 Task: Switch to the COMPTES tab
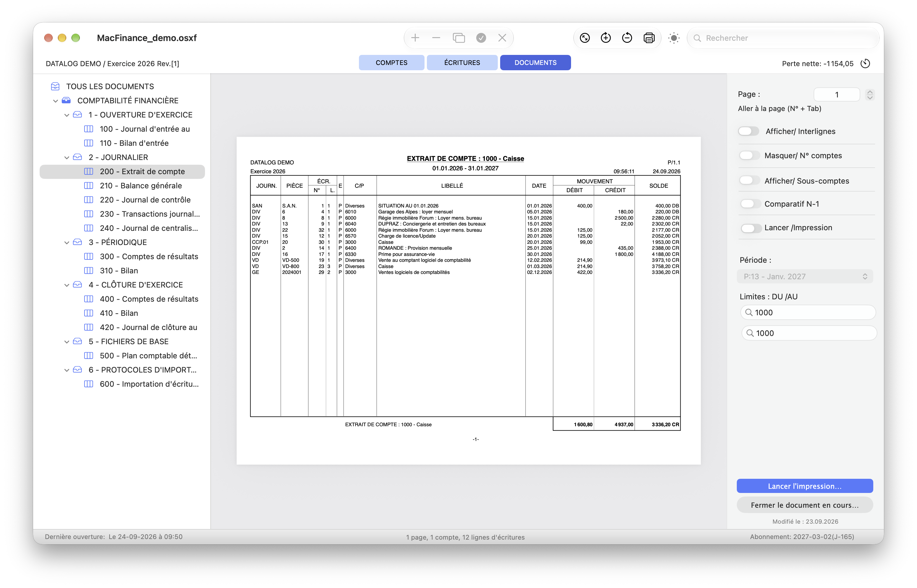click(x=391, y=63)
